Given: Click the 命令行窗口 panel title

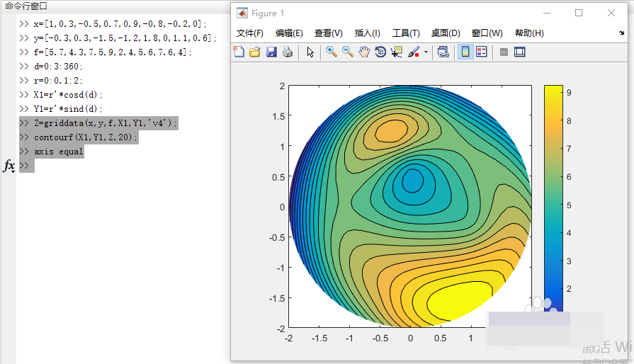Looking at the screenshot, I should (26, 6).
